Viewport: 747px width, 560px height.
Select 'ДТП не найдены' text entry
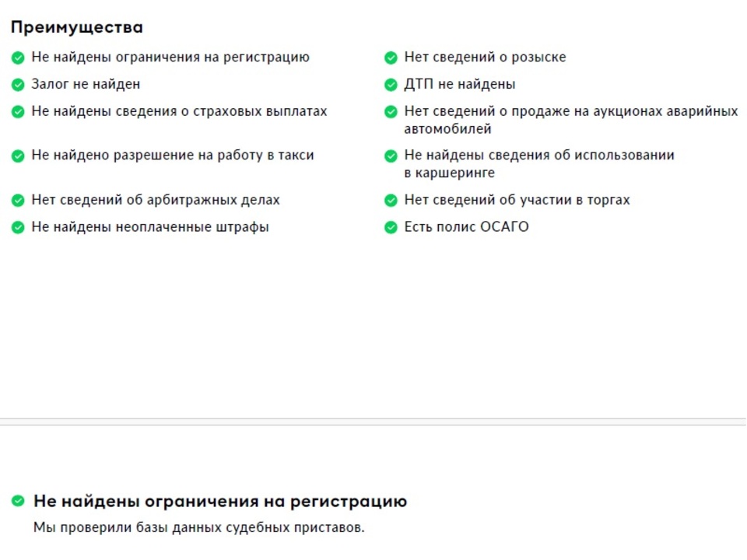[460, 84]
